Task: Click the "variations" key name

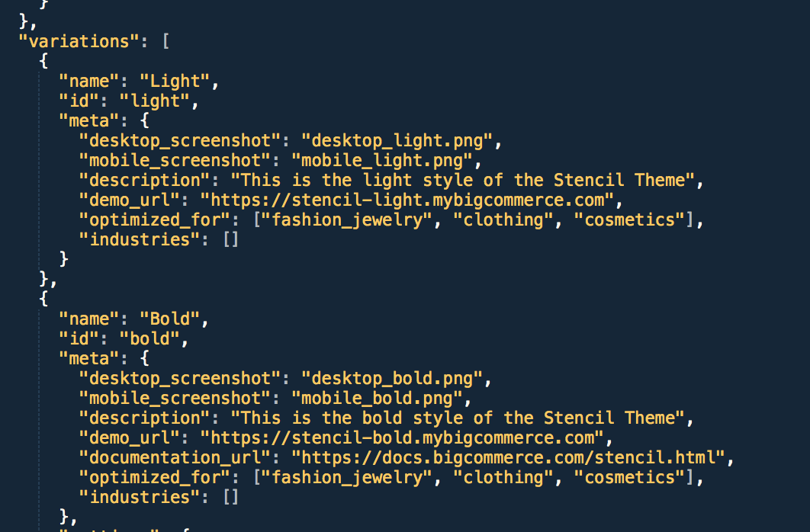Action: coord(79,41)
